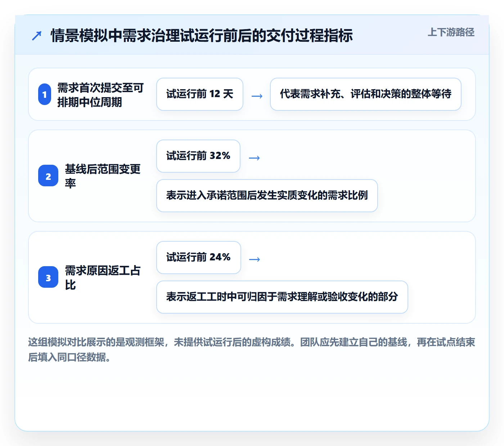Image resolution: width=504 pixels, height=446 pixels.
Task: Click the 表示进入承诺范围后发生实质变化的需求比例 box
Action: [x=267, y=196]
